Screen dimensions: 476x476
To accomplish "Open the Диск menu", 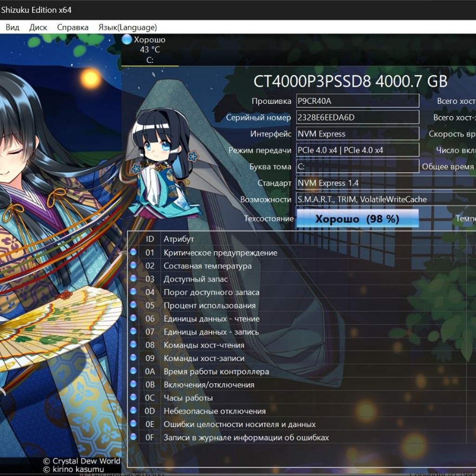I will [x=38, y=27].
